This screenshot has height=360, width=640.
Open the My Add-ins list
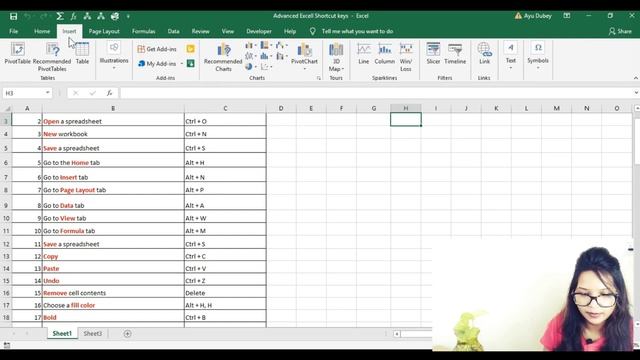160,64
